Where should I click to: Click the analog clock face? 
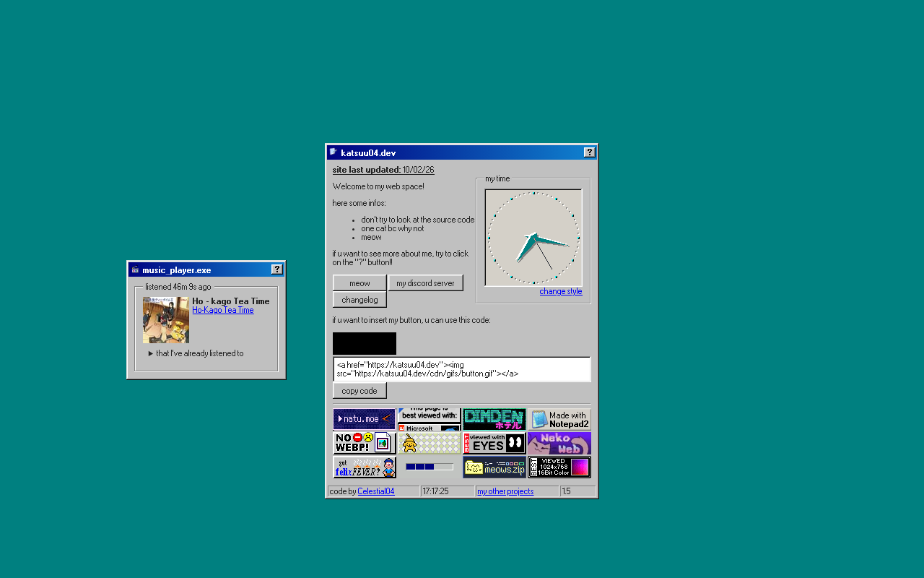[533, 238]
